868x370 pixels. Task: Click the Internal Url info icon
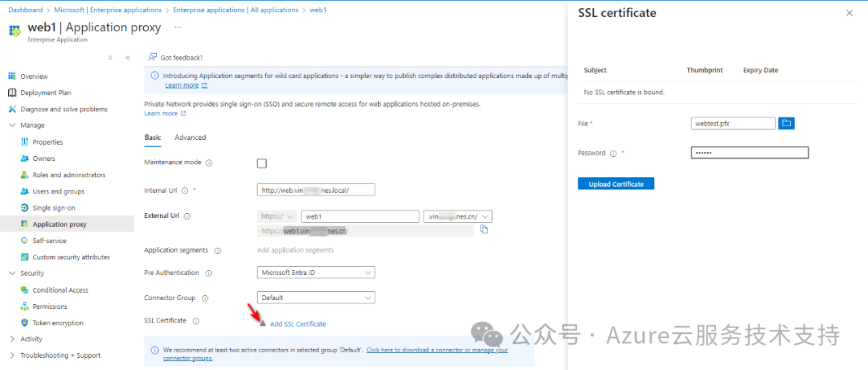(x=185, y=191)
